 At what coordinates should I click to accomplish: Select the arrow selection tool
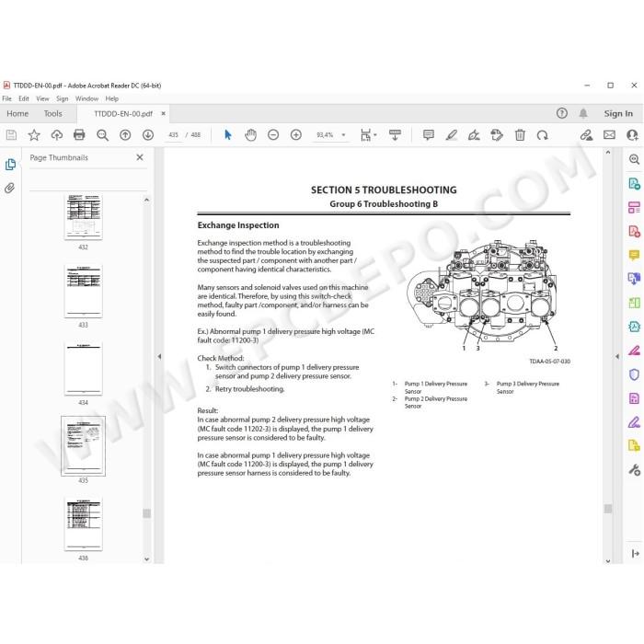(228, 134)
